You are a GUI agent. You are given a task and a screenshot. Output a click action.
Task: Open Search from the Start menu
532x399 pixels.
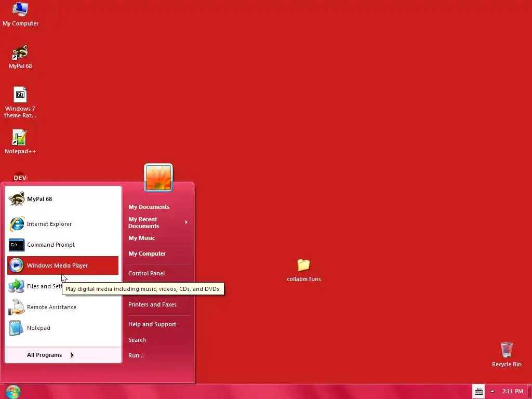(x=137, y=340)
